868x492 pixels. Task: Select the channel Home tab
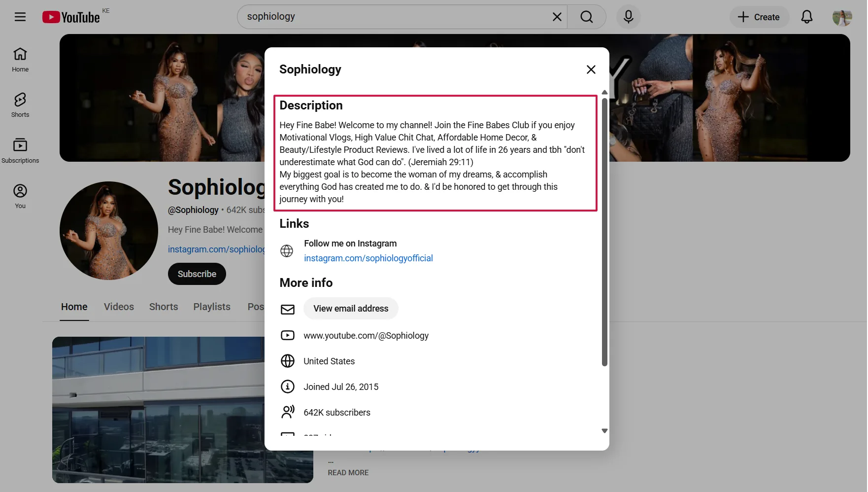(74, 307)
